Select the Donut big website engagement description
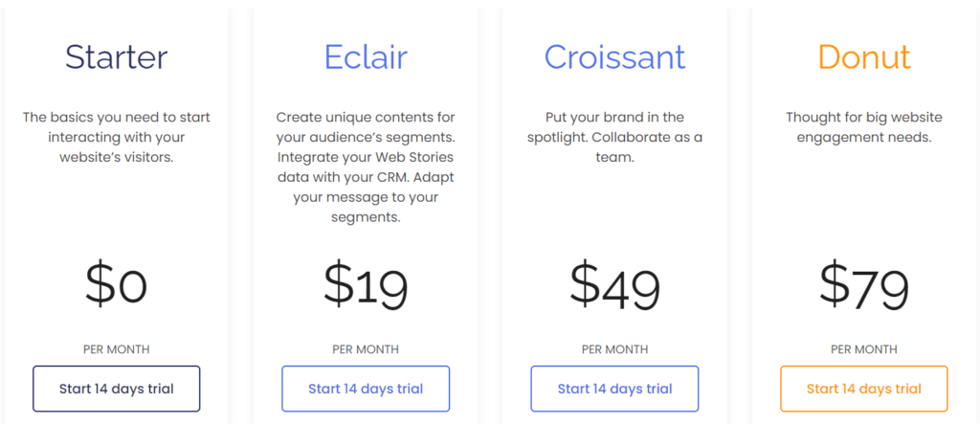The height and width of the screenshot is (424, 980). 863,127
